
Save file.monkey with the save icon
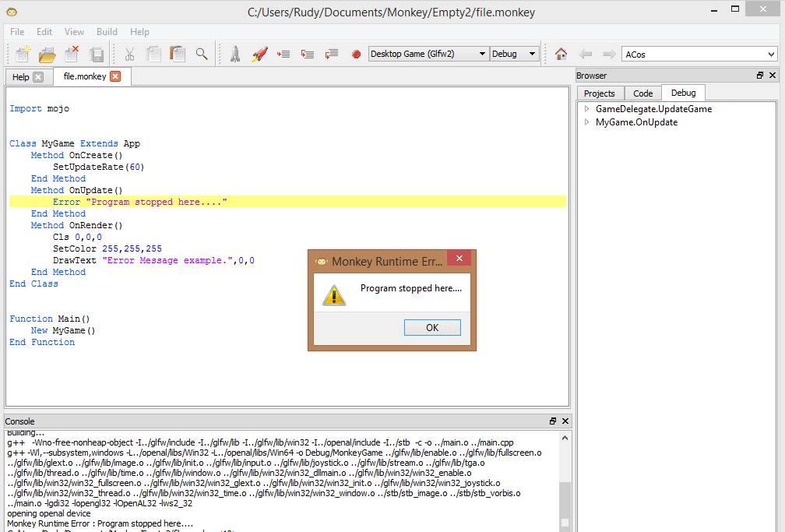tap(97, 54)
